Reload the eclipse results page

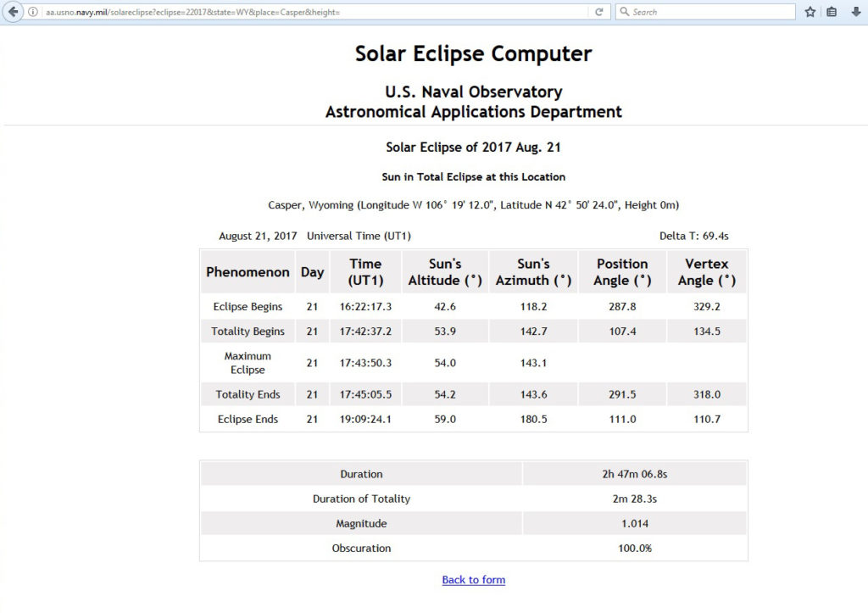598,12
